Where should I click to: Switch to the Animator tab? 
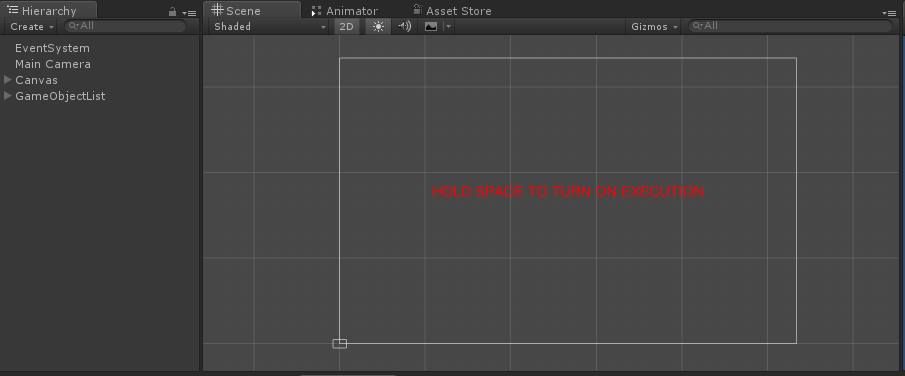[x=345, y=11]
